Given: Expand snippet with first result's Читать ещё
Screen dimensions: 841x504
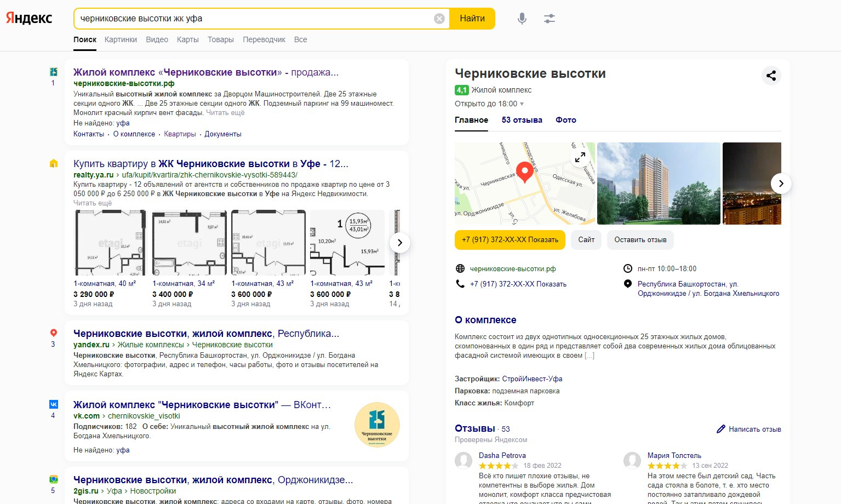Looking at the screenshot, I should click(225, 113).
